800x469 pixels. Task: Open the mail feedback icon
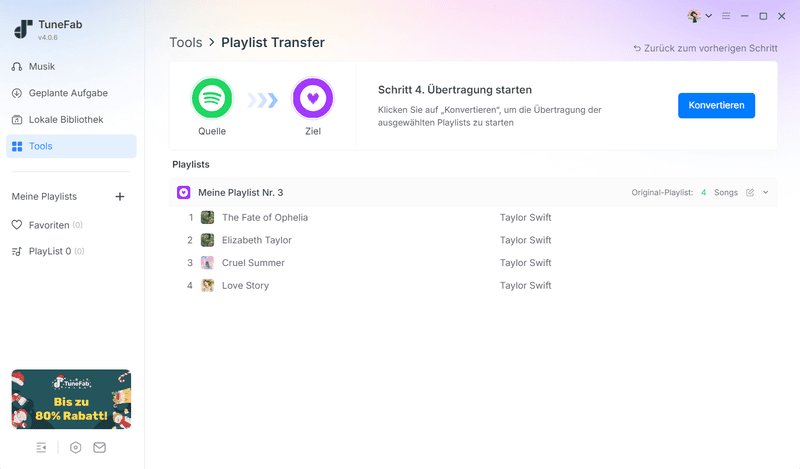pos(99,447)
